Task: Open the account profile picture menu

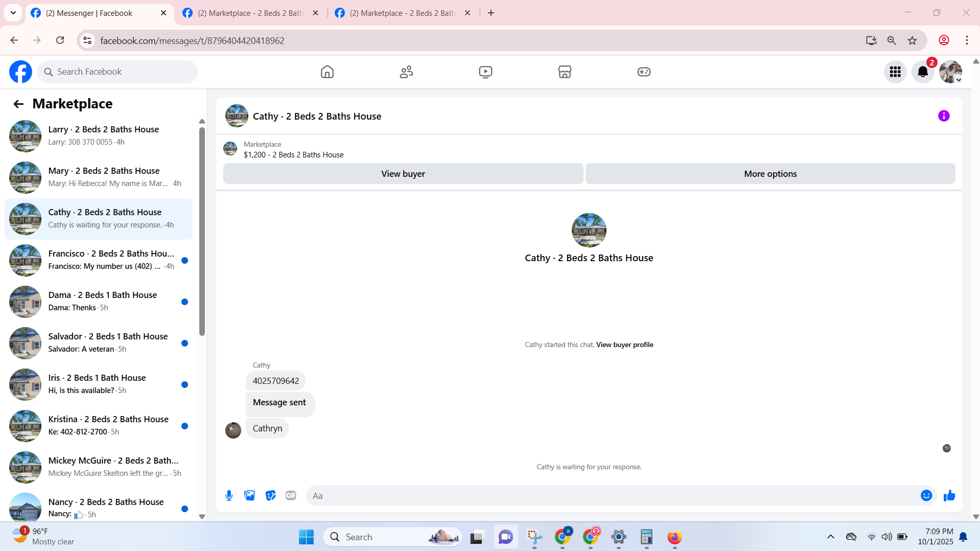Action: click(x=950, y=72)
